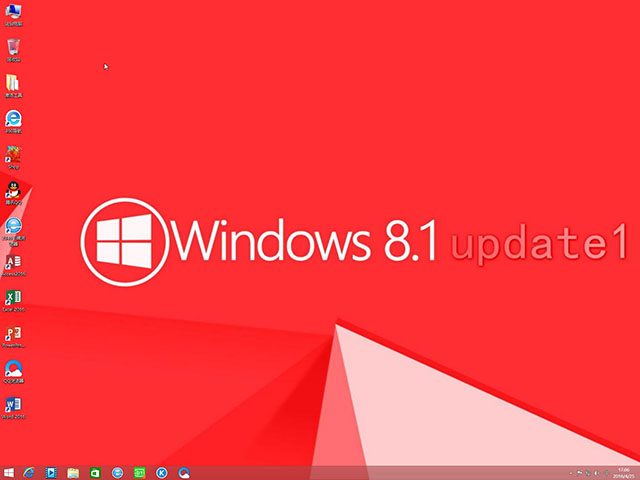Select the QQ penguin desktop shortcut
Image resolution: width=640 pixels, height=480 pixels.
click(x=14, y=191)
